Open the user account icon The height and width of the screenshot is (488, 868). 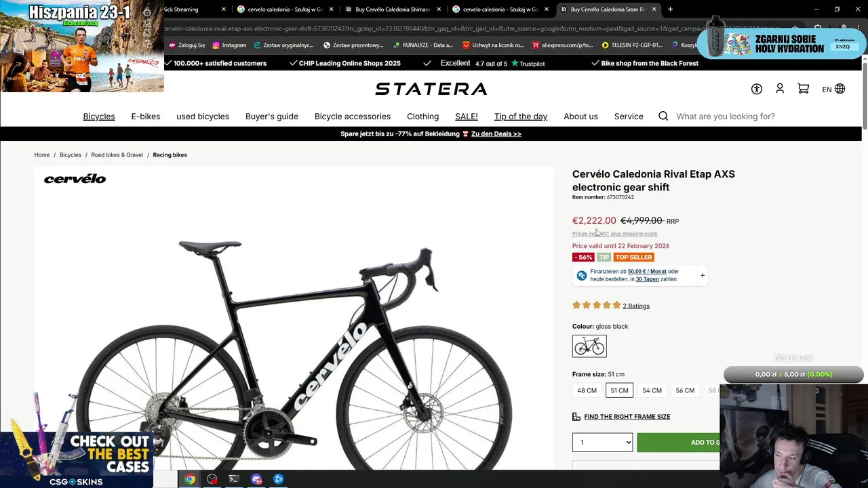[780, 89]
